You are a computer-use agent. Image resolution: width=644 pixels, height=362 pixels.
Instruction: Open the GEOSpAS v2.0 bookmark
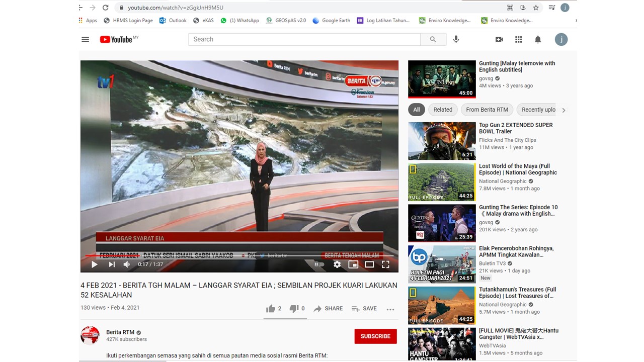point(286,21)
